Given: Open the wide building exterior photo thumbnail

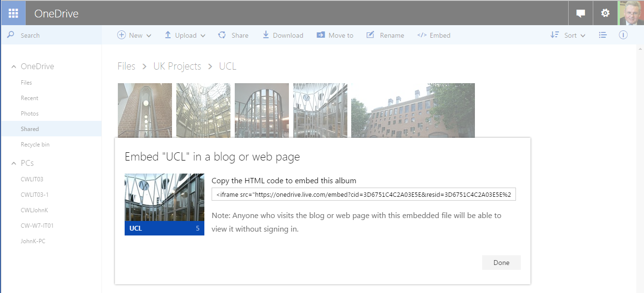Looking at the screenshot, I should pyautogui.click(x=413, y=111).
